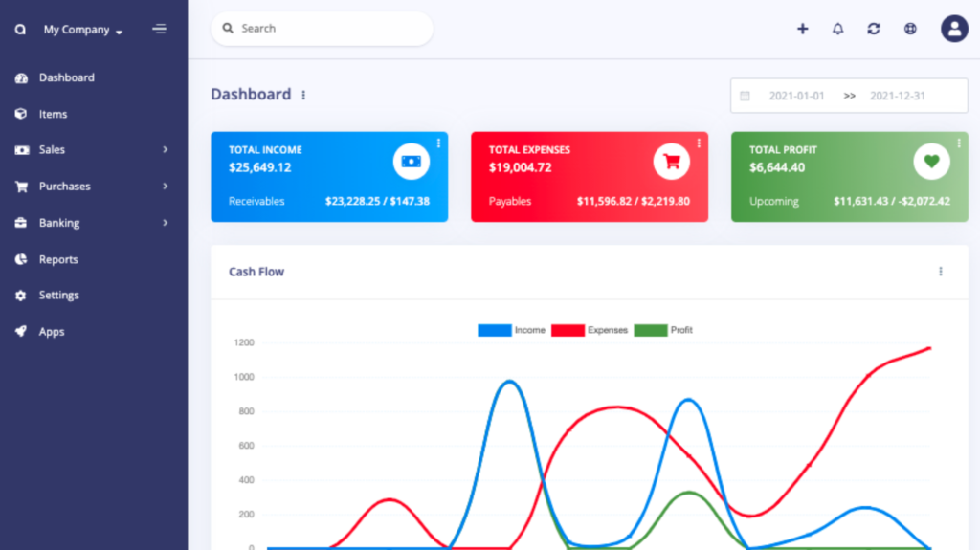
Task: Click the Total Profit heart icon
Action: click(932, 162)
